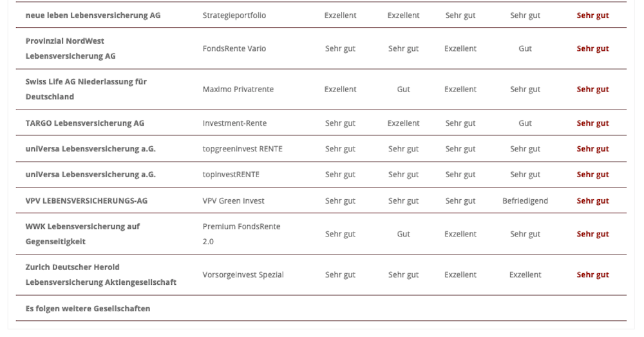Click Es folgen weitere Gesellschaften text

[88, 308]
